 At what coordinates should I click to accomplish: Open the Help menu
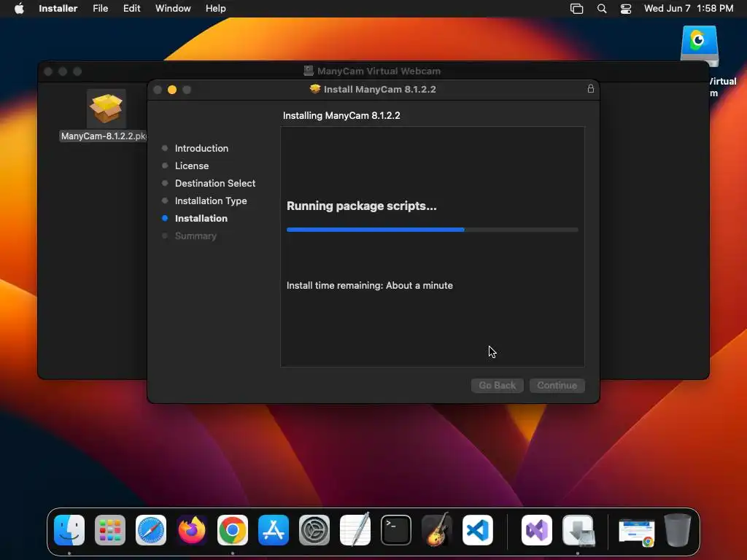(215, 9)
